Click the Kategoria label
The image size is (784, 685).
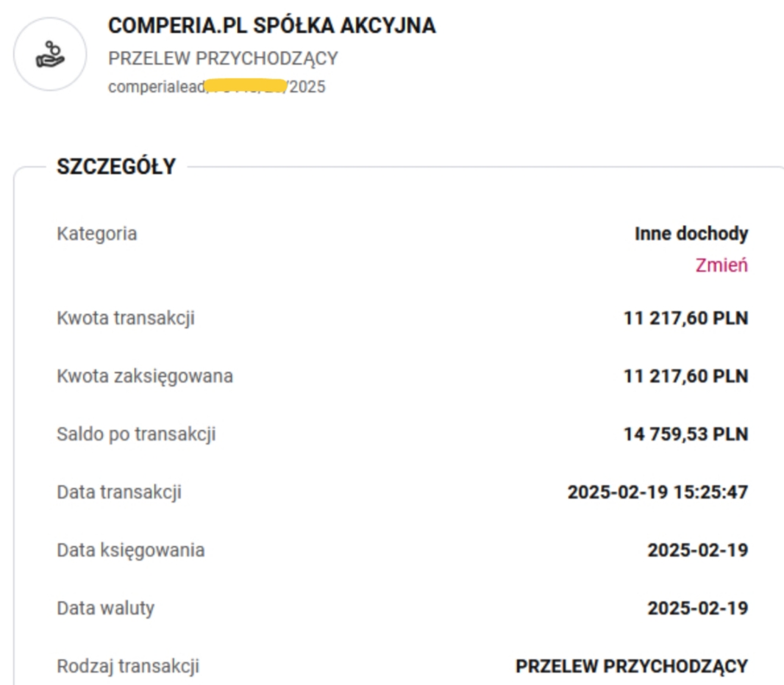coord(96,234)
